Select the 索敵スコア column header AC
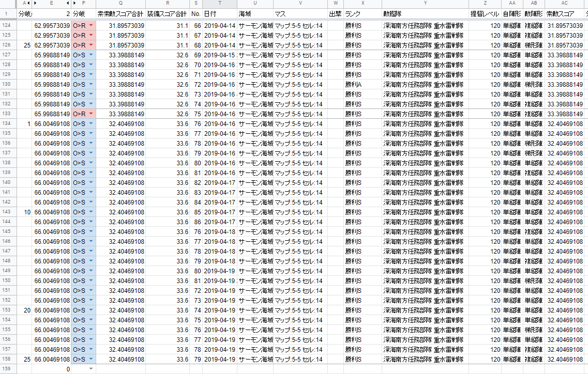 [564, 4]
